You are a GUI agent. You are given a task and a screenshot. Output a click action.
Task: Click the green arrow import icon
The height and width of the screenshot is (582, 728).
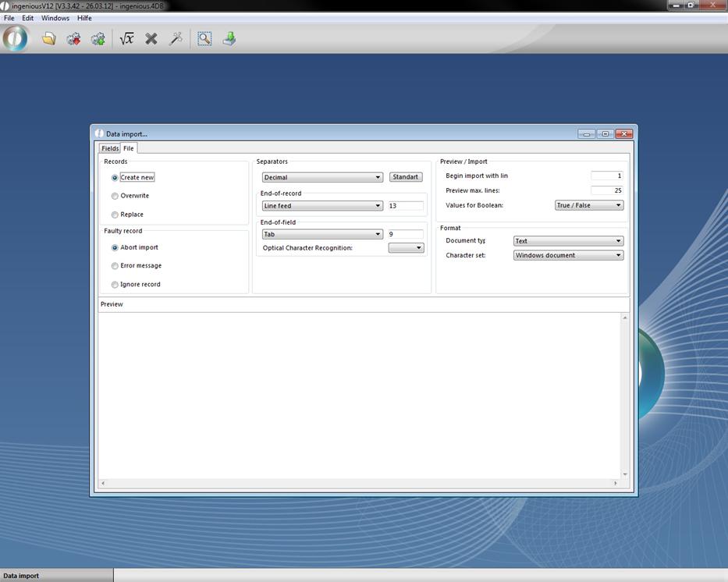pyautogui.click(x=229, y=38)
